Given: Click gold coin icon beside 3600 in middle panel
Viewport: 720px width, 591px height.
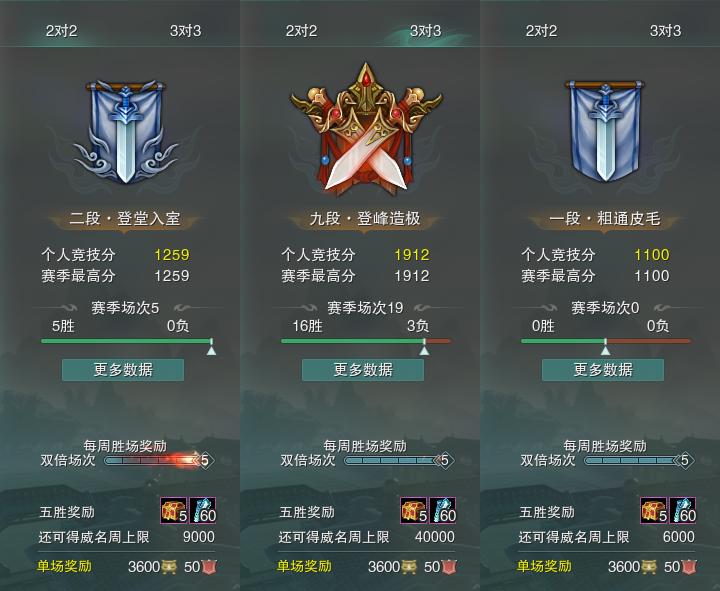Looking at the screenshot, I should (409, 567).
